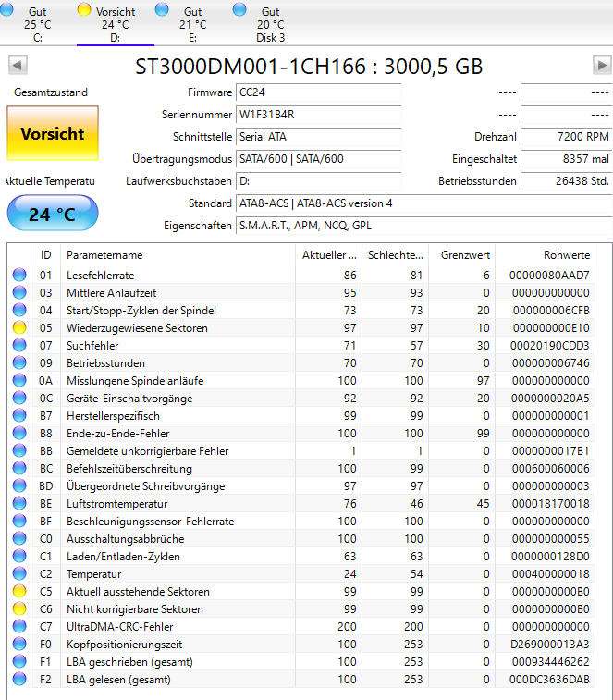Click status icon for Befehlszeitüberschreitung
The image size is (613, 700).
pos(19,468)
